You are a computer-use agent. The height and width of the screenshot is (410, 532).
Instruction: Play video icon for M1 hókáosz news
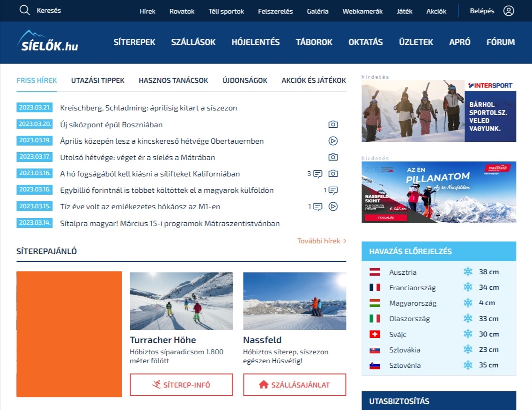[x=333, y=206]
